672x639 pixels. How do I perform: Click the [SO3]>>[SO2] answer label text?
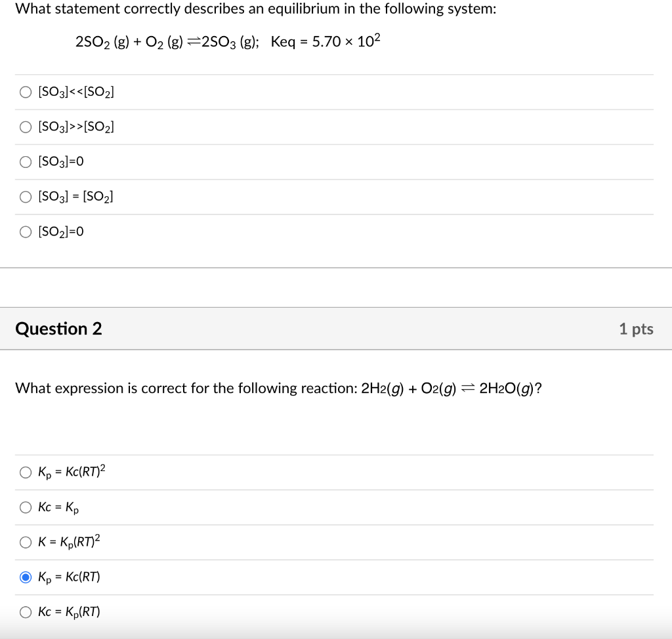[76, 127]
